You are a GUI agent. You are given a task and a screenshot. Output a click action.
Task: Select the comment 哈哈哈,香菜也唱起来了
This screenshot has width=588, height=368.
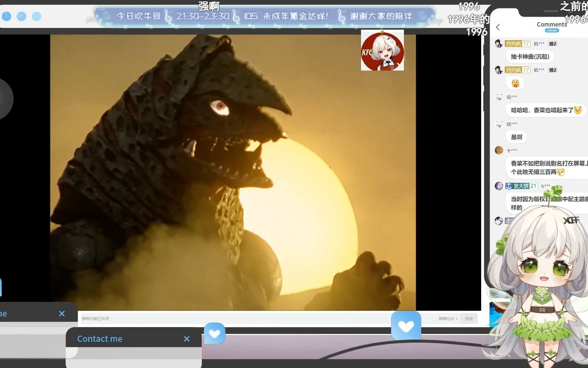tap(546, 110)
